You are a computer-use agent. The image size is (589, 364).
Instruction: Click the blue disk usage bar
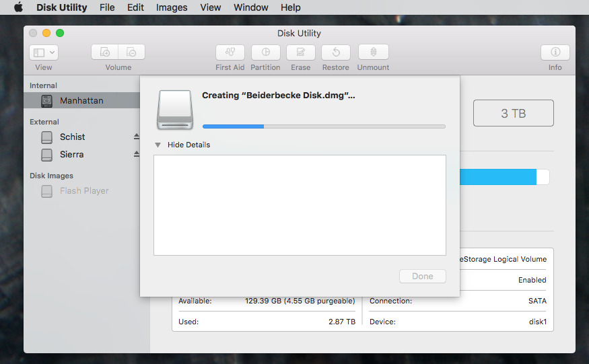tap(498, 177)
